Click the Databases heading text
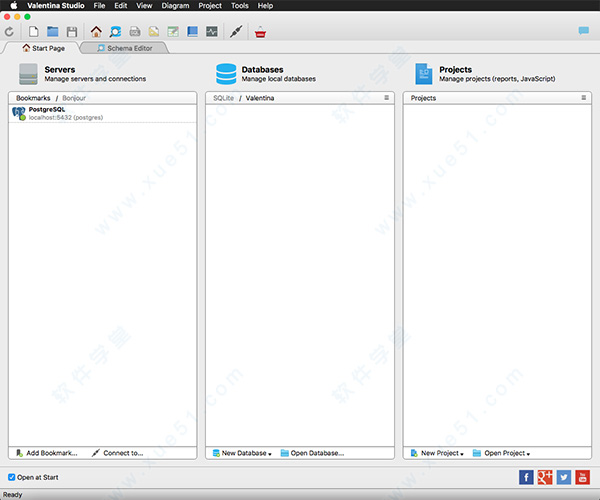The image size is (600, 500). point(262,70)
